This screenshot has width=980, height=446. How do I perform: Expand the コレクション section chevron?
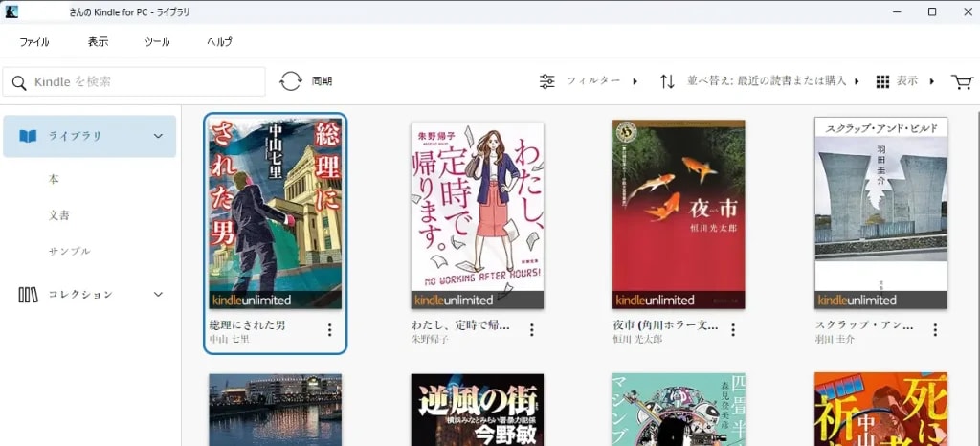click(159, 295)
